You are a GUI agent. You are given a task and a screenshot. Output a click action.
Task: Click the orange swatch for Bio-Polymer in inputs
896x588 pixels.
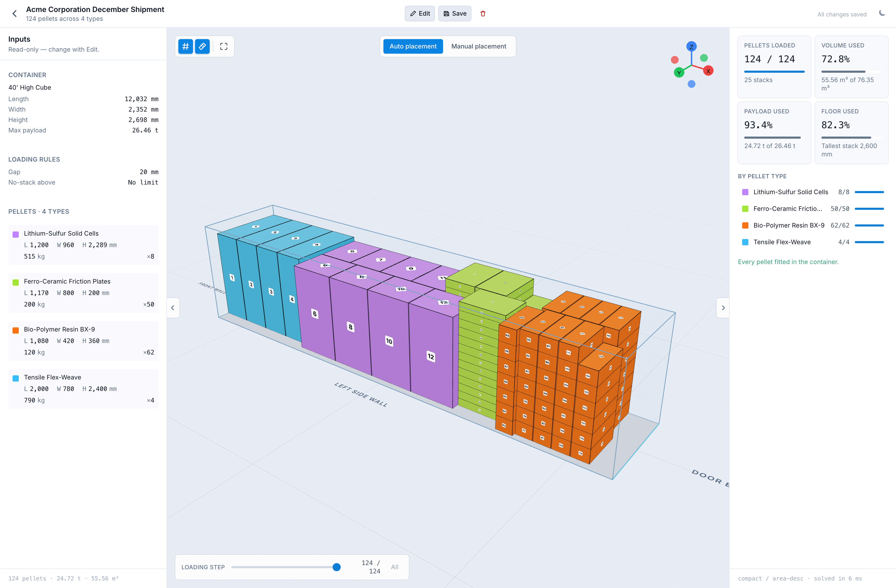click(x=16, y=330)
